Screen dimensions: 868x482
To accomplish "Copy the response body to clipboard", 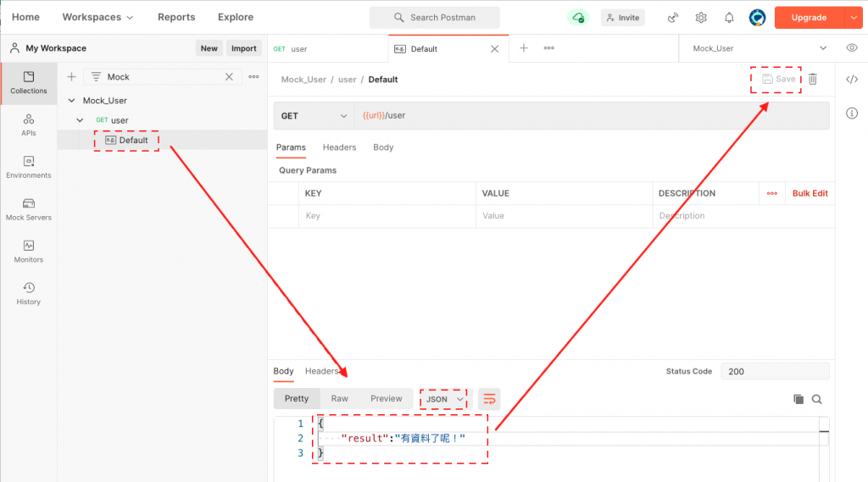I will (x=798, y=399).
